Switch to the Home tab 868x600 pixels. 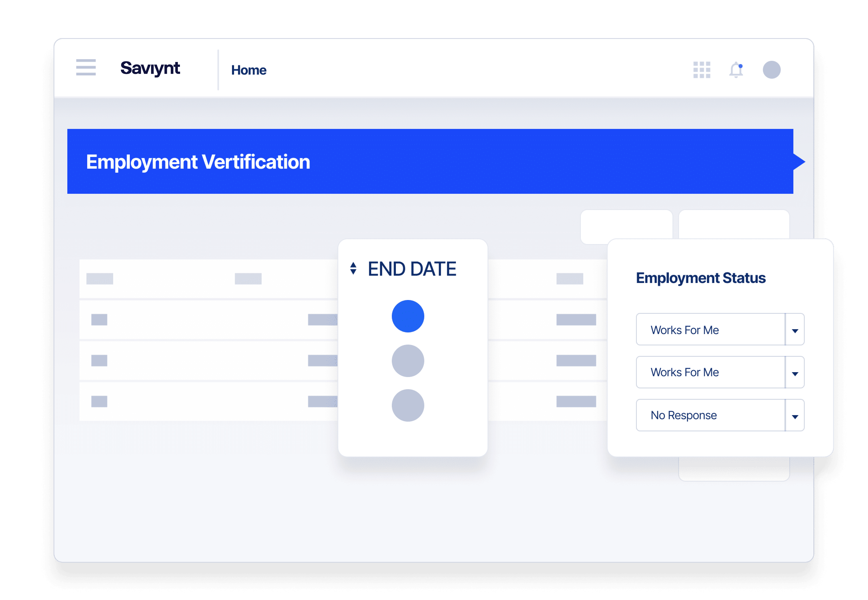[x=249, y=70]
